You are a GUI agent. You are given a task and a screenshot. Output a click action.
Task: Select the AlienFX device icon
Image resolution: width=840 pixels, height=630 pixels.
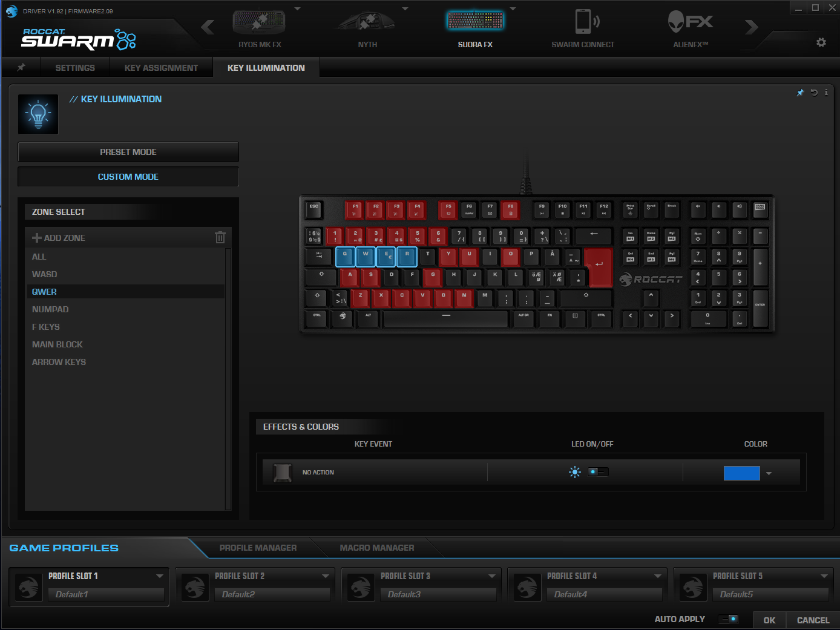[x=691, y=23]
